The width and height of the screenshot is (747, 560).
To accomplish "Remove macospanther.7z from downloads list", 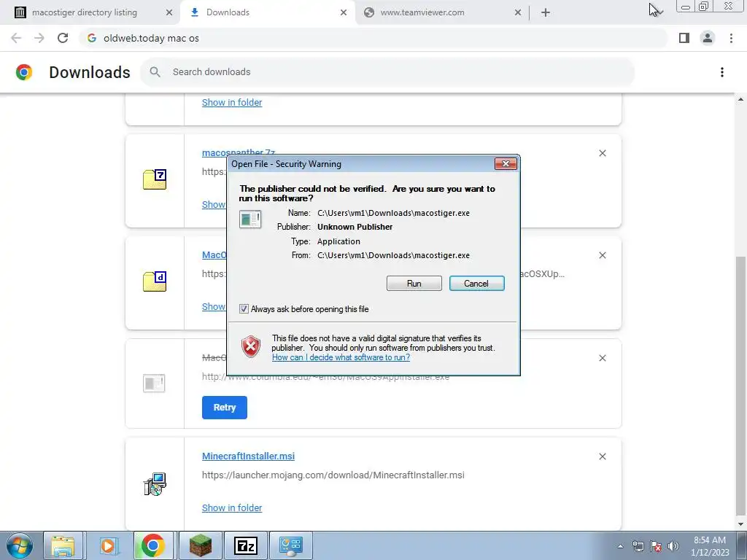I will point(602,153).
